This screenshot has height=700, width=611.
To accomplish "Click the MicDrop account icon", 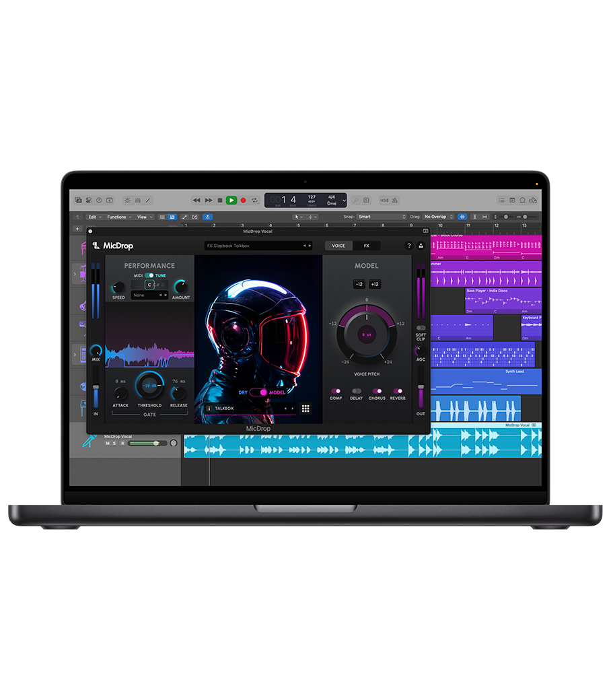I will (421, 246).
